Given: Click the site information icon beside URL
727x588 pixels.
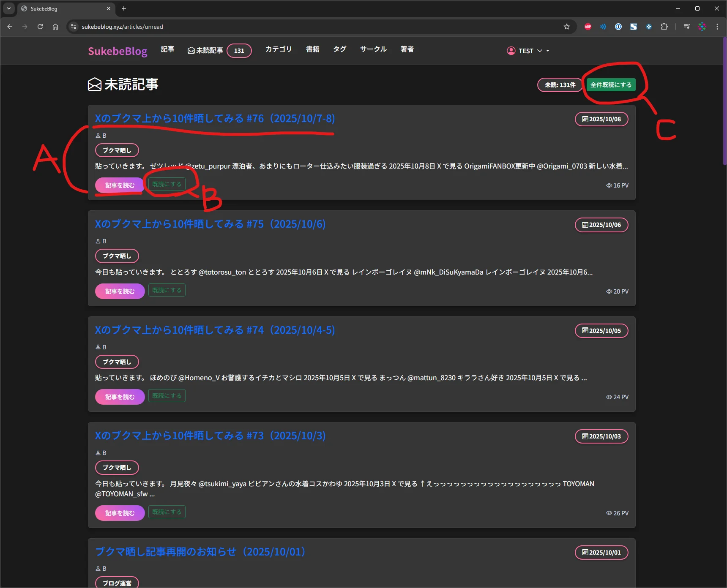Looking at the screenshot, I should coord(74,27).
